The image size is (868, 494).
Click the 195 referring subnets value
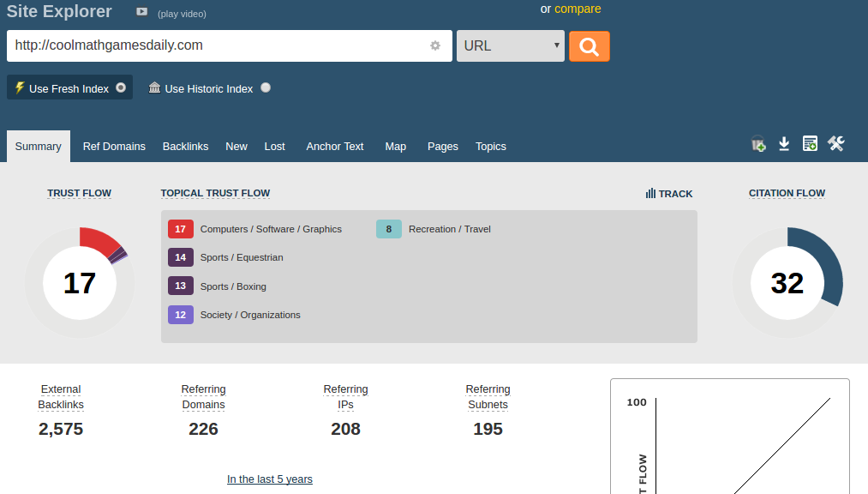(488, 429)
